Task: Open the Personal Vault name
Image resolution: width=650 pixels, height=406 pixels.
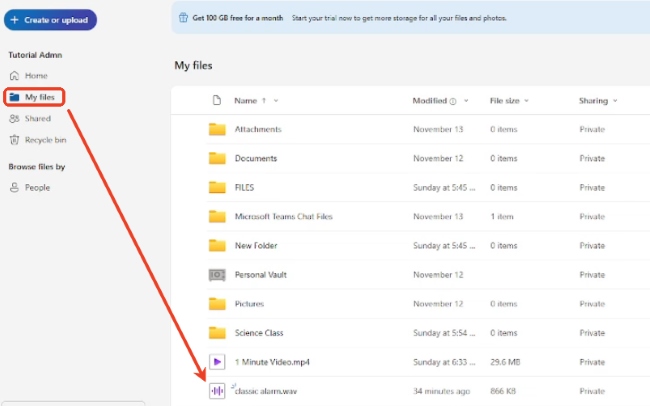Action: 260,275
